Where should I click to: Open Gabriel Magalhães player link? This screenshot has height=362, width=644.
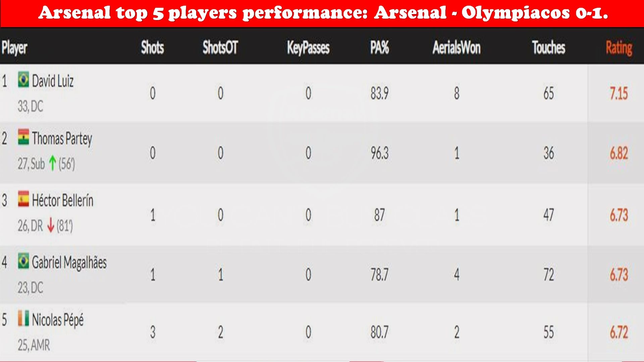[x=69, y=262]
